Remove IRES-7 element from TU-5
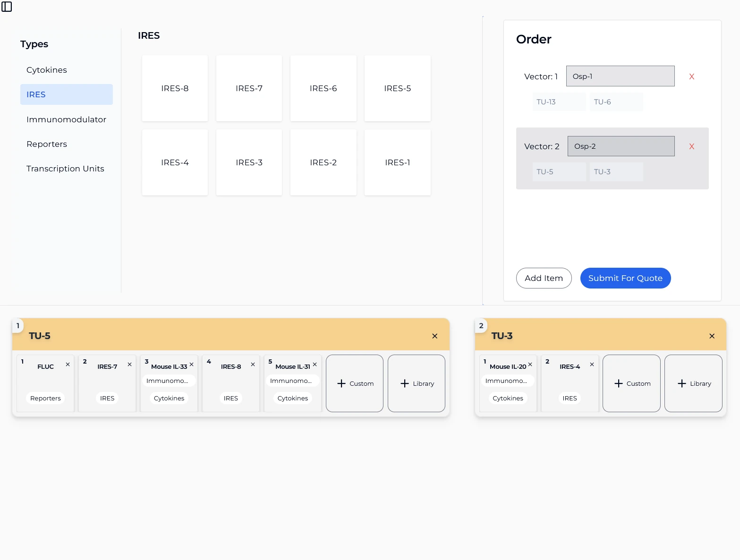This screenshot has width=740, height=560. click(129, 365)
